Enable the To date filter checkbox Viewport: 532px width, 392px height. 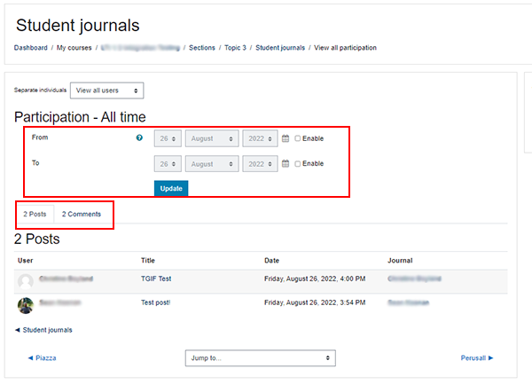point(298,163)
